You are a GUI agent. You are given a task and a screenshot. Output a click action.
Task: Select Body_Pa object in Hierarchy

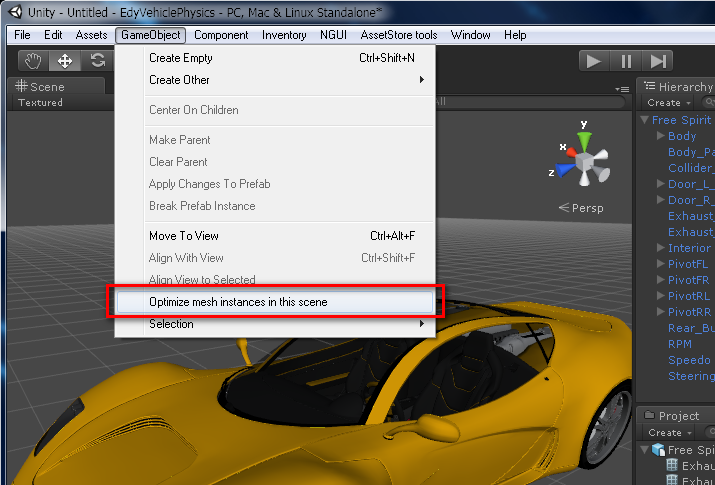tap(691, 152)
